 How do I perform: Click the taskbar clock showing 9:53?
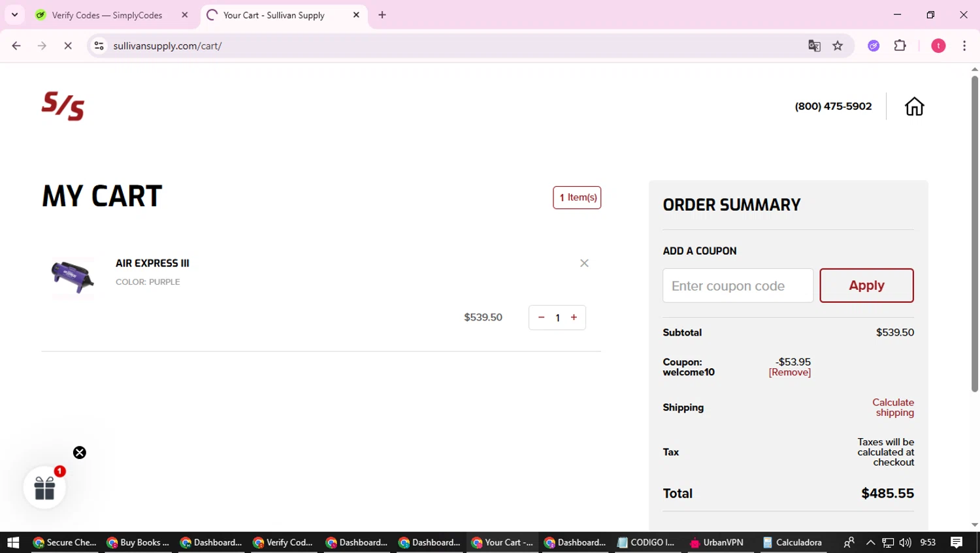(928, 543)
